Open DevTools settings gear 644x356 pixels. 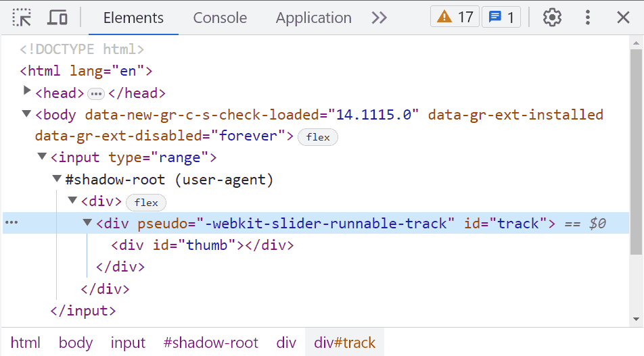tap(552, 18)
